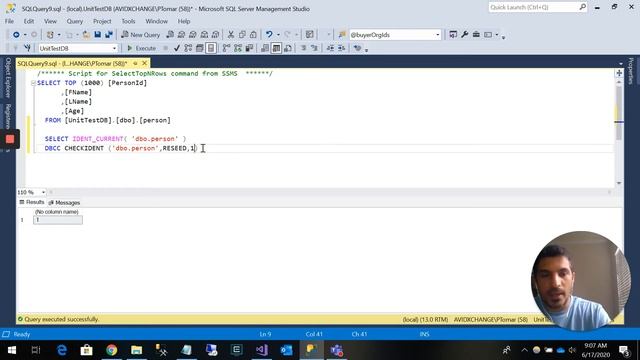Open Windows Start menu
The image size is (640, 360).
[x=12, y=350]
